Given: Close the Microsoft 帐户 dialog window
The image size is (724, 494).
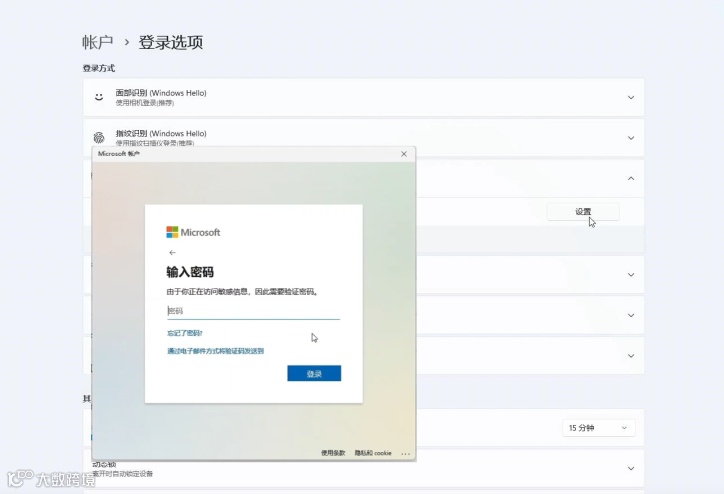Looking at the screenshot, I should (x=404, y=154).
